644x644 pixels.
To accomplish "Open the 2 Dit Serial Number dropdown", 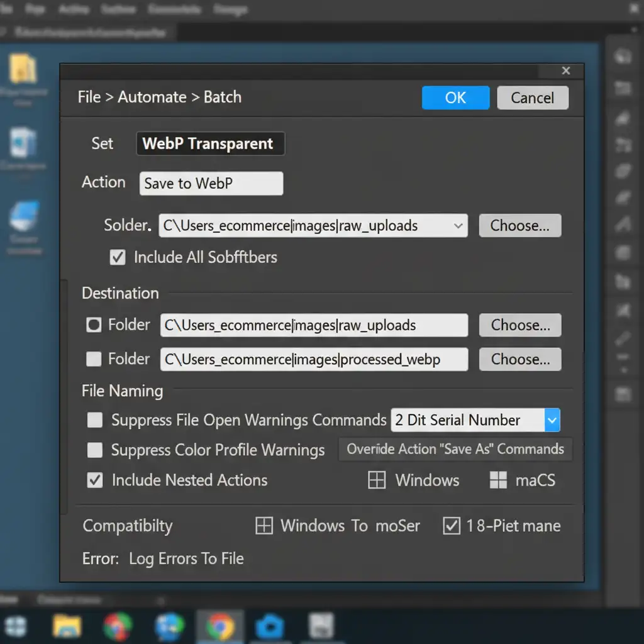I will (552, 420).
